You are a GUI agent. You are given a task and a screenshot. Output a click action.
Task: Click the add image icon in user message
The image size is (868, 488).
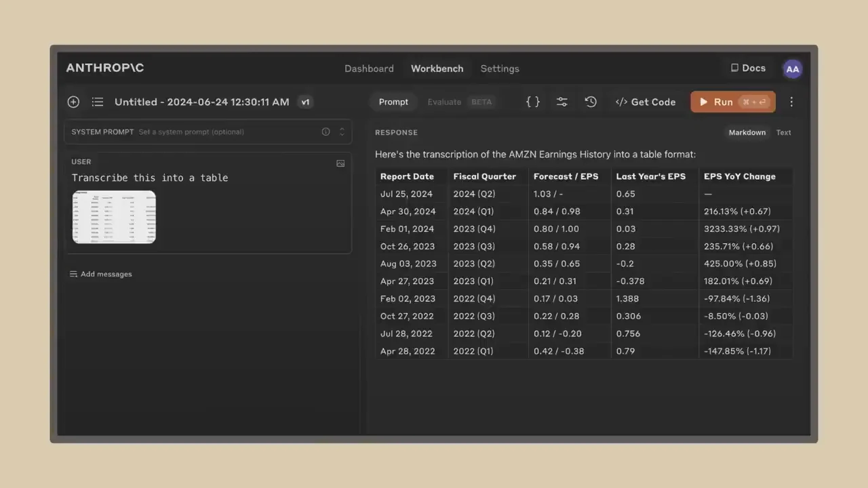click(x=340, y=163)
